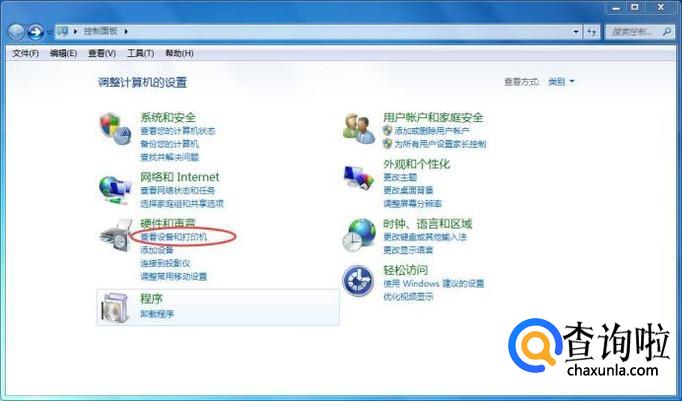Open the 工具(T) menu
Viewport: 682px width, 401px height.
140,53
